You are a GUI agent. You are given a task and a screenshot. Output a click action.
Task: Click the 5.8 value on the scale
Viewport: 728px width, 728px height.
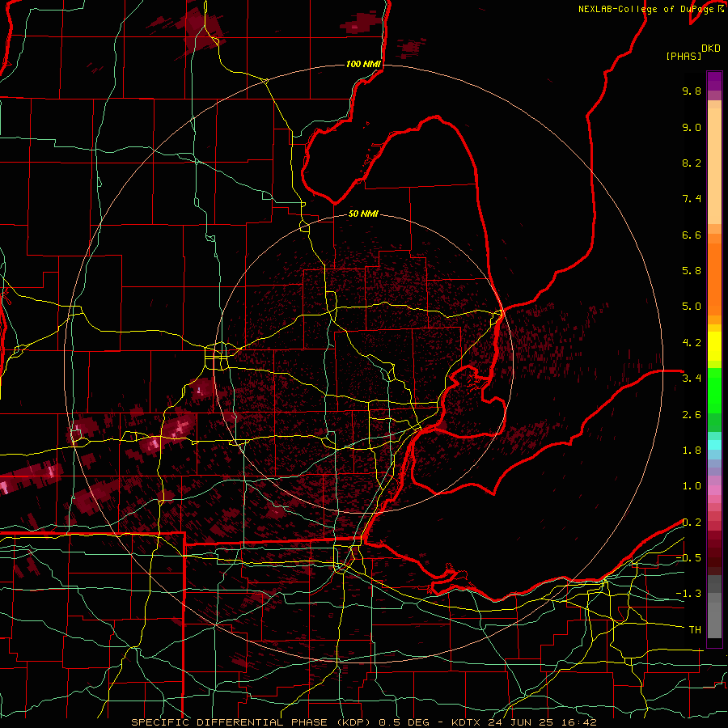(692, 271)
